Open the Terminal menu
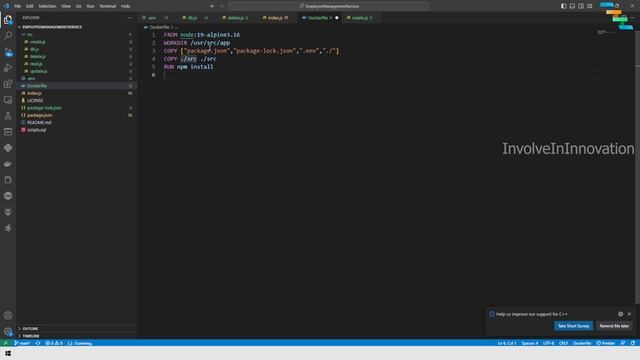 [x=108, y=6]
